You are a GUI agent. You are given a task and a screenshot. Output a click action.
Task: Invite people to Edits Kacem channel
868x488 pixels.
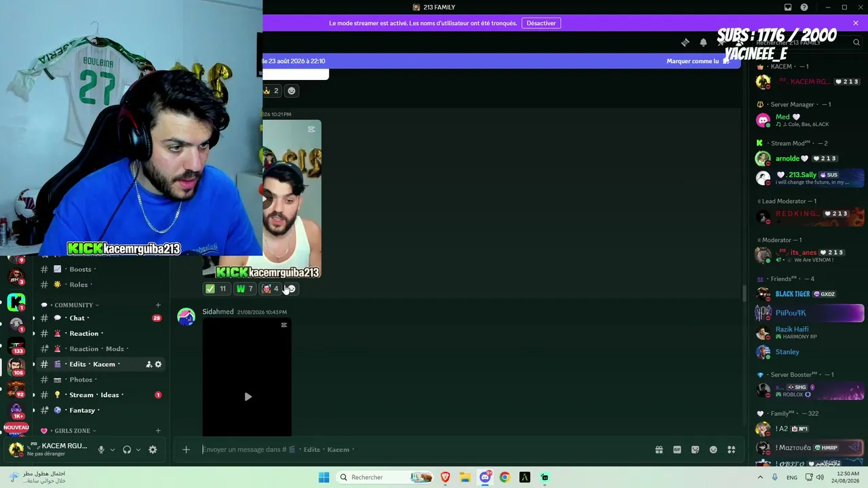149,364
